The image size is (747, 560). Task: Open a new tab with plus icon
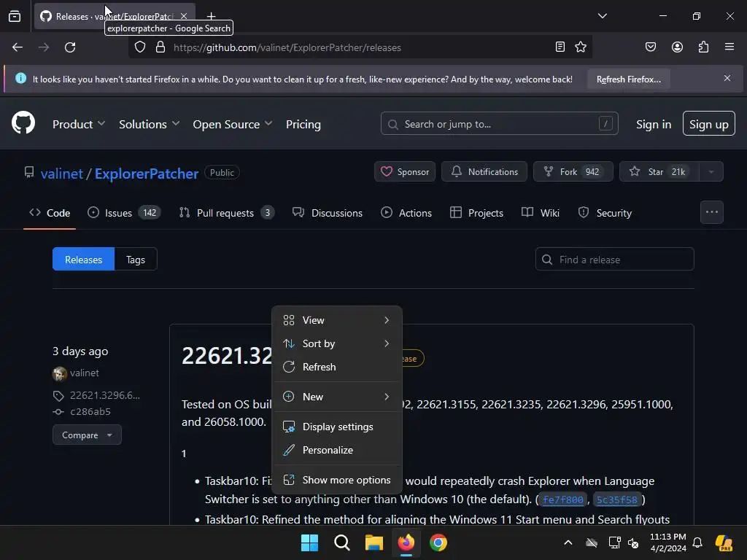pyautogui.click(x=211, y=16)
